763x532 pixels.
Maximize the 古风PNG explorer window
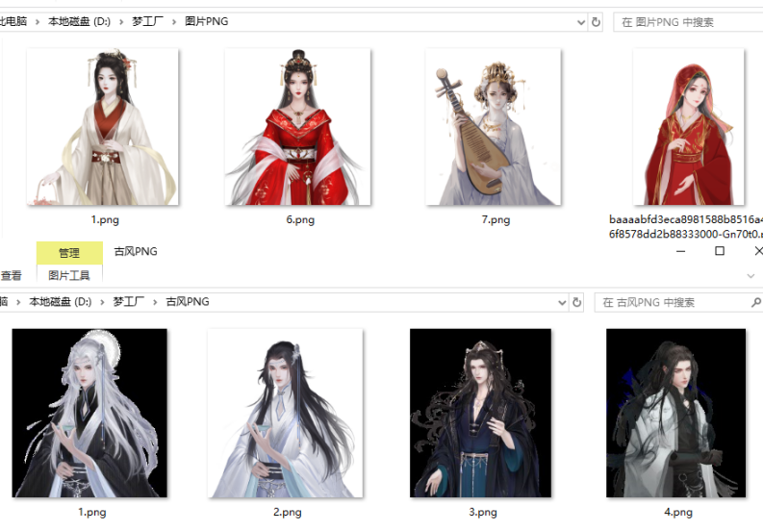coord(720,251)
